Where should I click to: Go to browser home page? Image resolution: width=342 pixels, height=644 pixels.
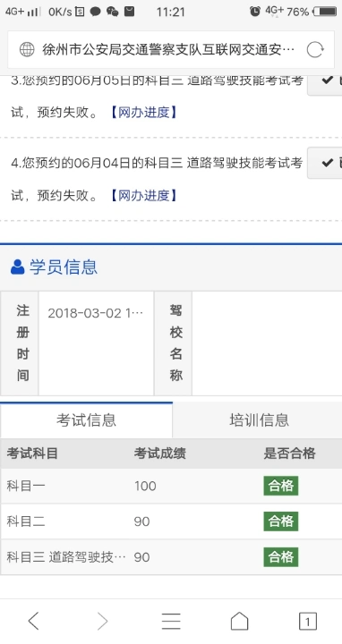tap(239, 621)
